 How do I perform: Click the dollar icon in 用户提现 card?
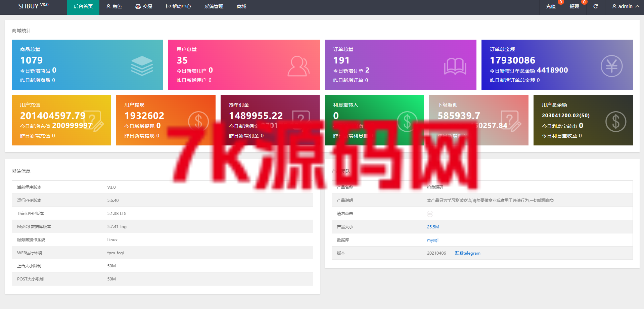(198, 121)
